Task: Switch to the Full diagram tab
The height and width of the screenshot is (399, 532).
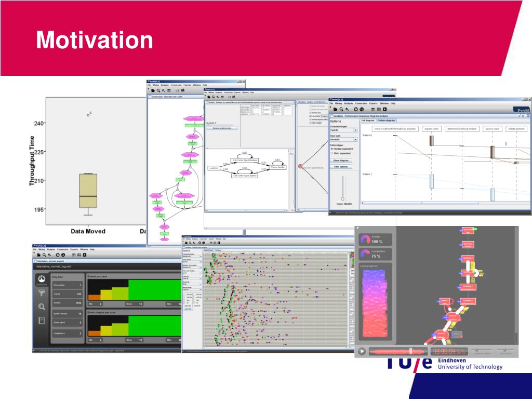Action: (x=367, y=121)
